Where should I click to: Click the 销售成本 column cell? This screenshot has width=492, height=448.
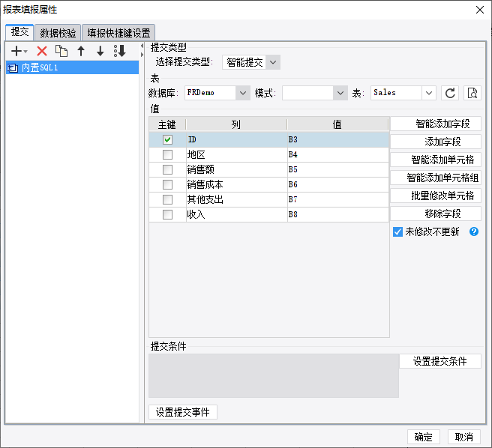(x=236, y=184)
